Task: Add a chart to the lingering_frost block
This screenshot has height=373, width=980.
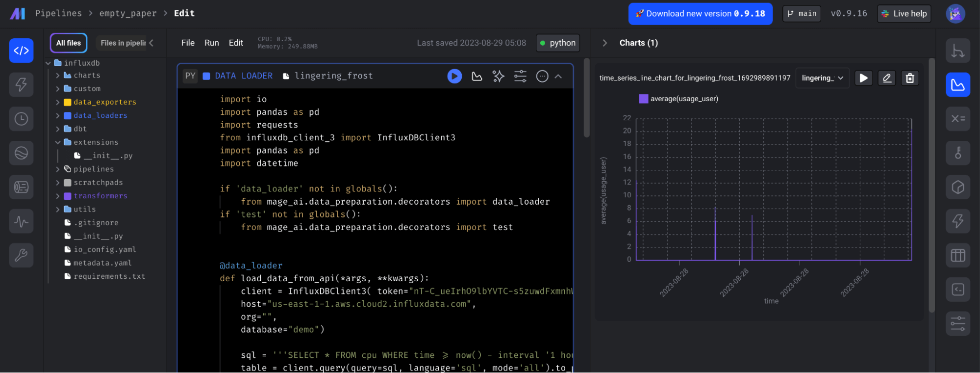Action: [x=477, y=76]
